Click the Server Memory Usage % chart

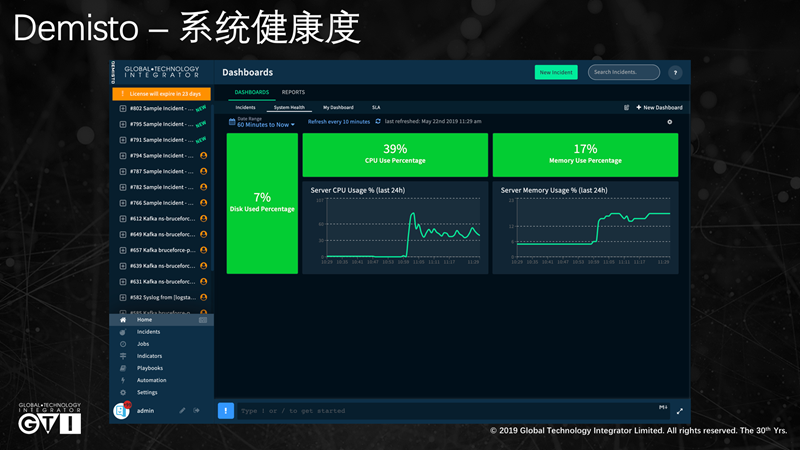click(585, 228)
